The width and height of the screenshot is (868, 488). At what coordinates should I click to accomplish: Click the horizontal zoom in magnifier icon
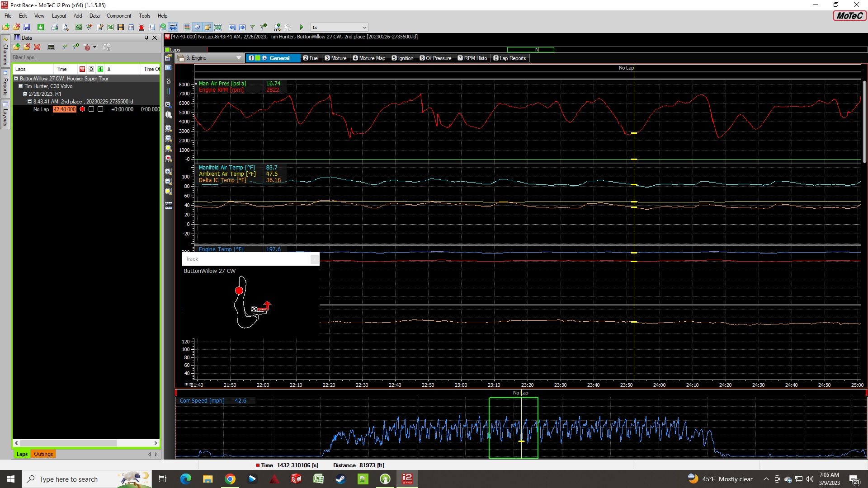point(169,129)
